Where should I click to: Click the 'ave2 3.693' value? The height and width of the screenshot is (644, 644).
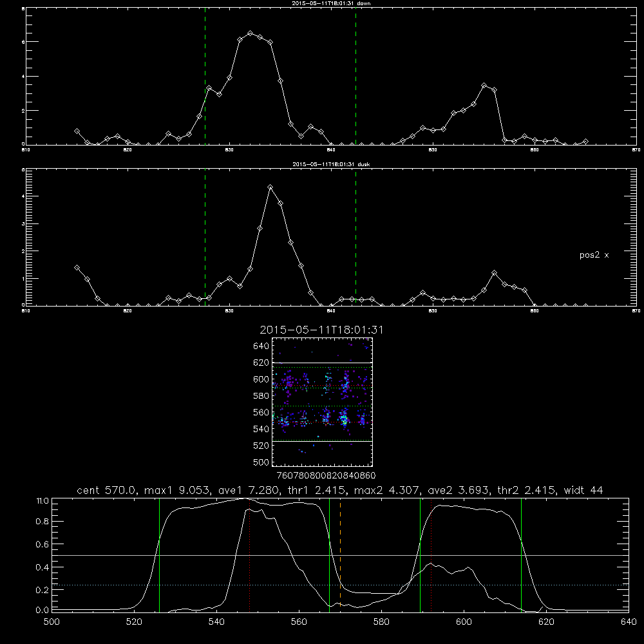459,490
